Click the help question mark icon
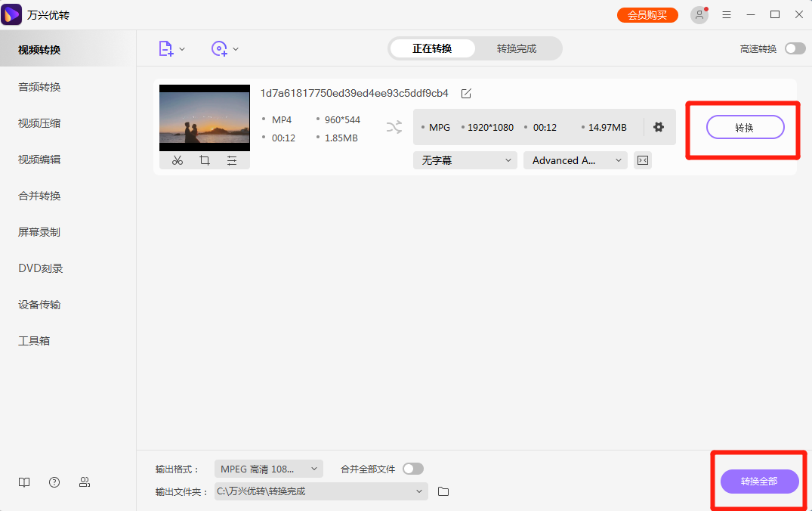 pyautogui.click(x=54, y=482)
